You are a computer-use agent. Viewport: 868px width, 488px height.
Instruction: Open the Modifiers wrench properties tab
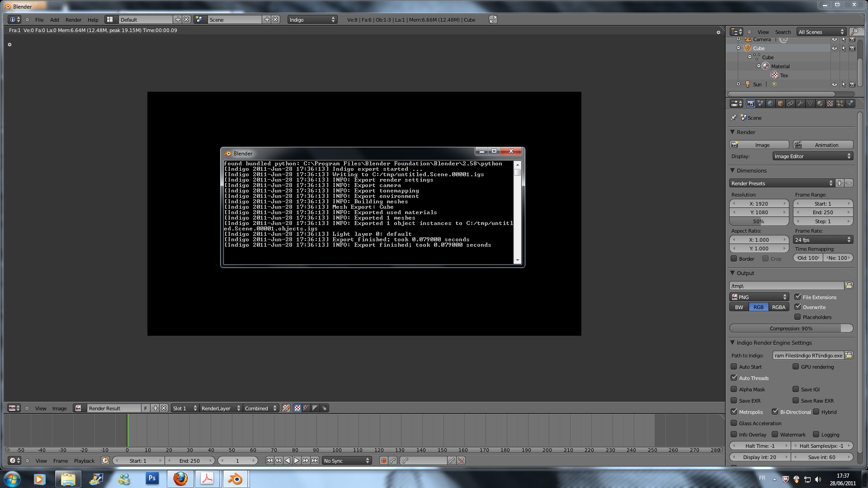pos(800,103)
